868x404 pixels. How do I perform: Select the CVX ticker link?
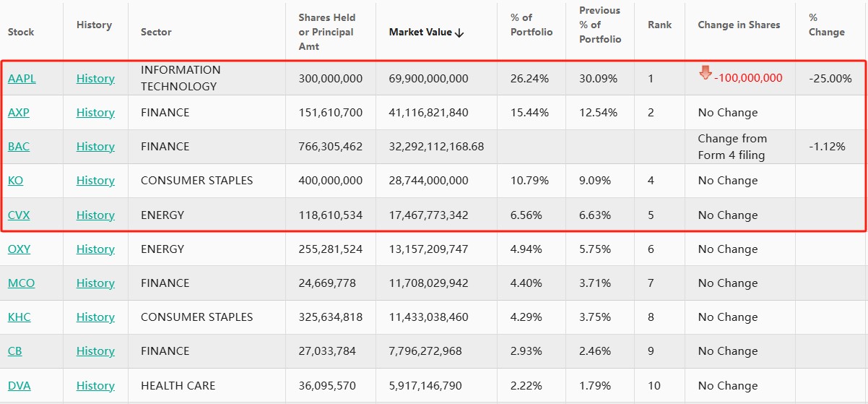pos(19,215)
